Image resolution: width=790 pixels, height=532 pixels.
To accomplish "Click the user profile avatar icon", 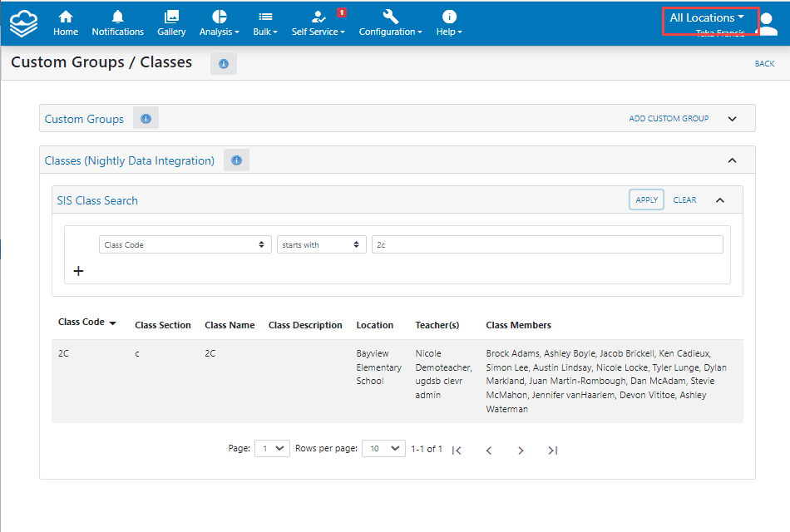I will (x=768, y=23).
